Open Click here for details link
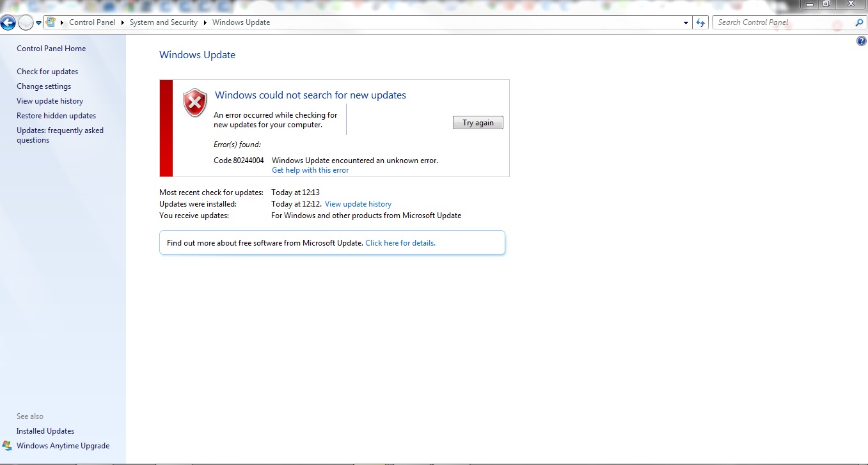This screenshot has height=465, width=868. (x=400, y=243)
